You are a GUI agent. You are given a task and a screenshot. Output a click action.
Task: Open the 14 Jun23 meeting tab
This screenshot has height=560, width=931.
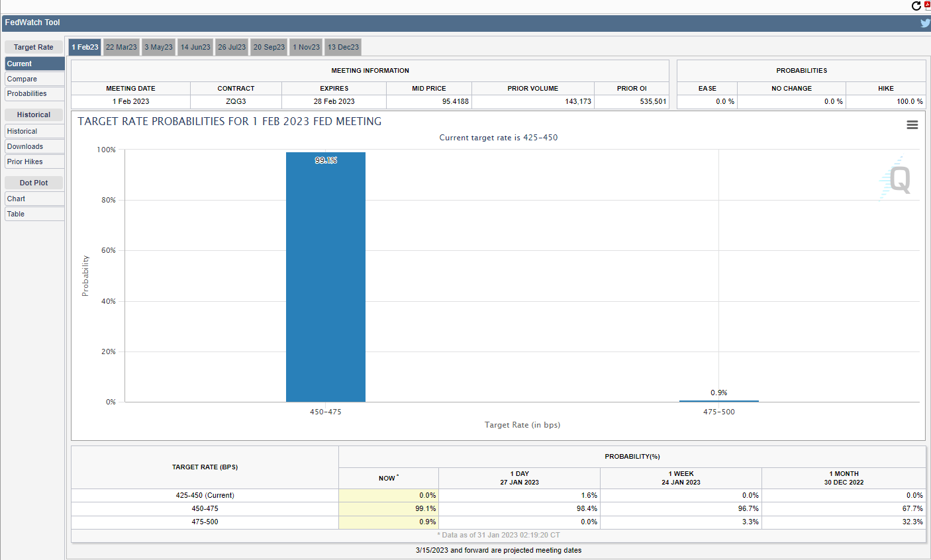[x=195, y=47]
